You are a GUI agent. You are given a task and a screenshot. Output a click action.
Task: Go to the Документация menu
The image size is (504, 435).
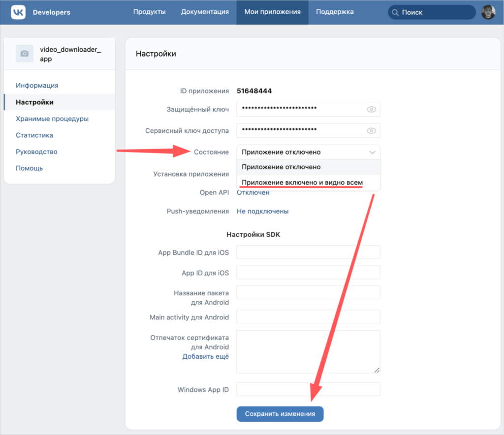pyautogui.click(x=205, y=12)
